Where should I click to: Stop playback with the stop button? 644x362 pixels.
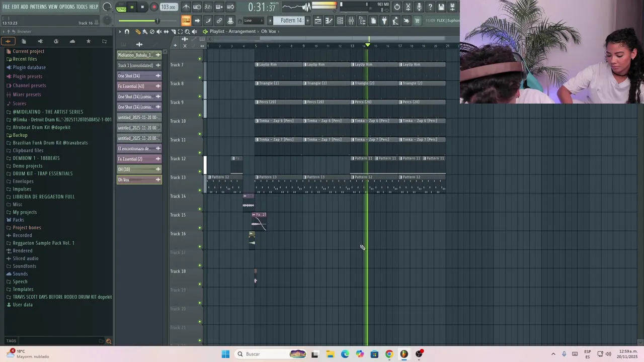pyautogui.click(x=142, y=7)
